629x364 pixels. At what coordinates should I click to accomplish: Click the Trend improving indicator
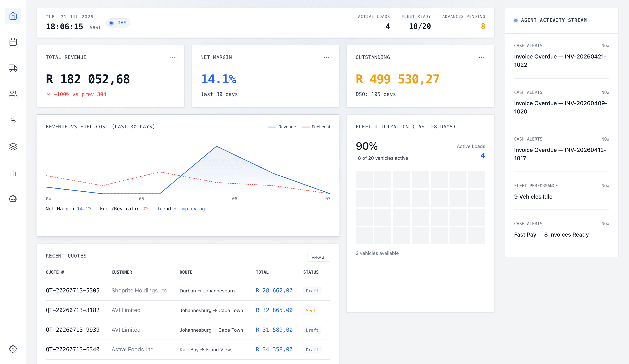[181, 209]
